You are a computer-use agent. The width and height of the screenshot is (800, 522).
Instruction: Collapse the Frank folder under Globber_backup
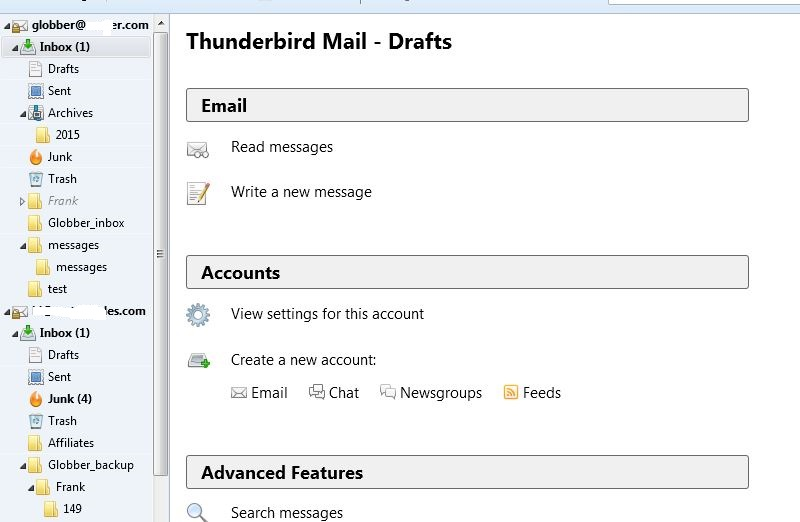(x=31, y=488)
